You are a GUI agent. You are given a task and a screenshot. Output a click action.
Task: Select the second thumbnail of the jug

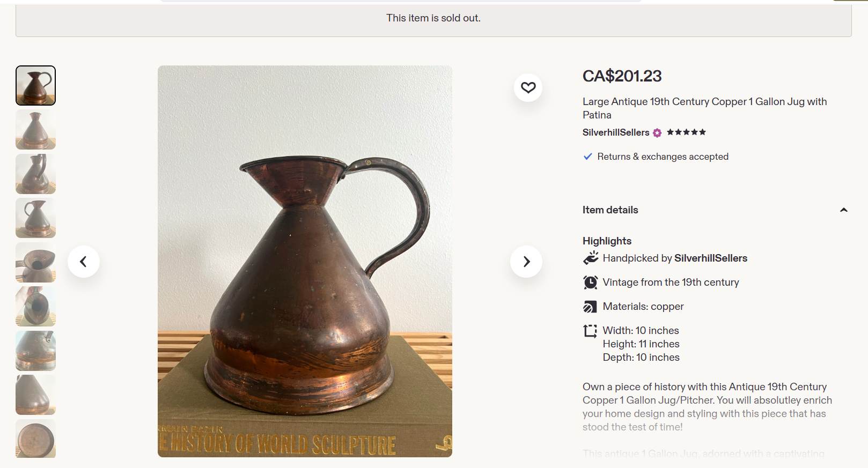[35, 130]
